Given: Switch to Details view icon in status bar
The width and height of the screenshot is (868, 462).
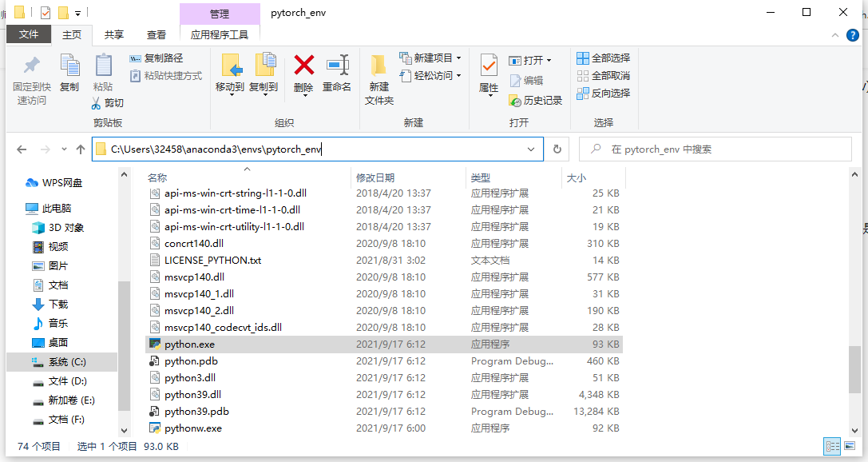Looking at the screenshot, I should (x=833, y=446).
